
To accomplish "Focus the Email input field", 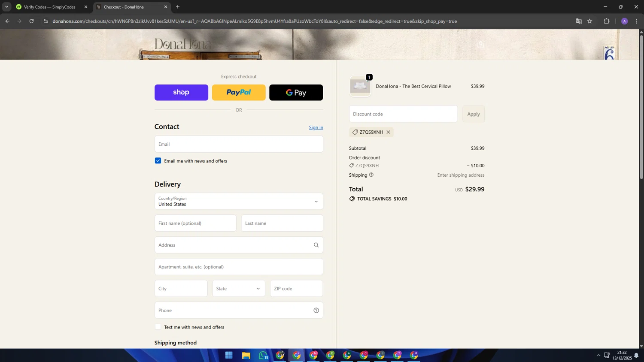I will pos(239,144).
